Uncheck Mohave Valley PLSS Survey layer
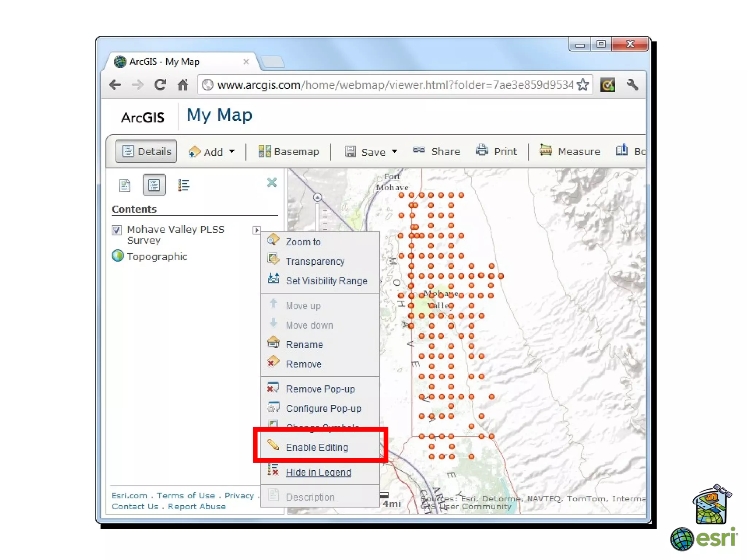Image resolution: width=747 pixels, height=560 pixels. click(117, 230)
